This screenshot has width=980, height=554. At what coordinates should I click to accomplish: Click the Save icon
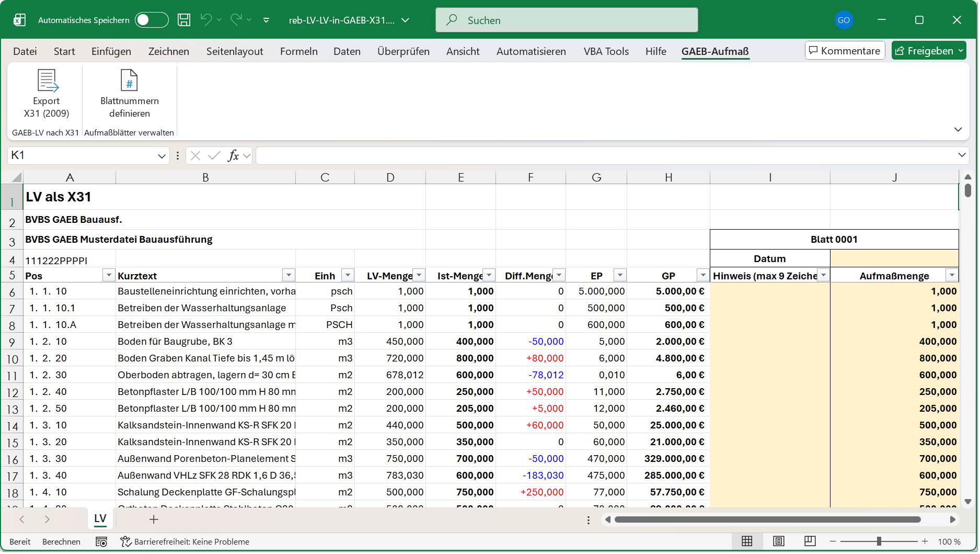pyautogui.click(x=184, y=19)
